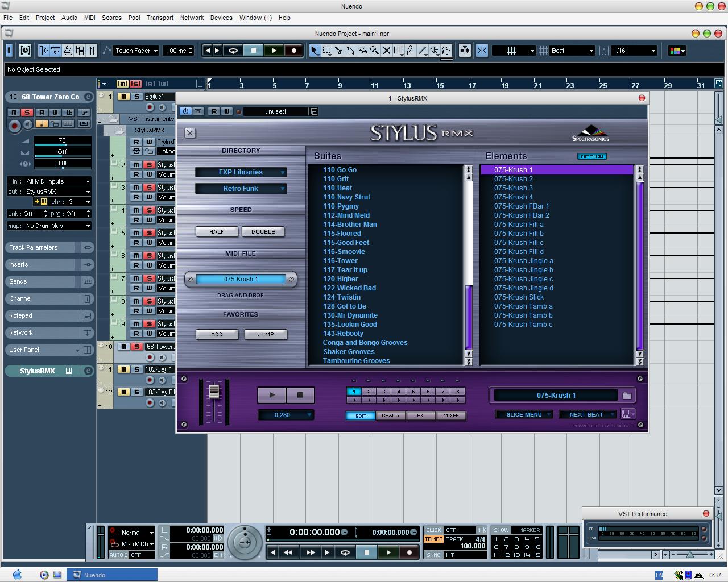Click the favorites ADD button
Viewport: 728px width, 582px height.
point(217,334)
